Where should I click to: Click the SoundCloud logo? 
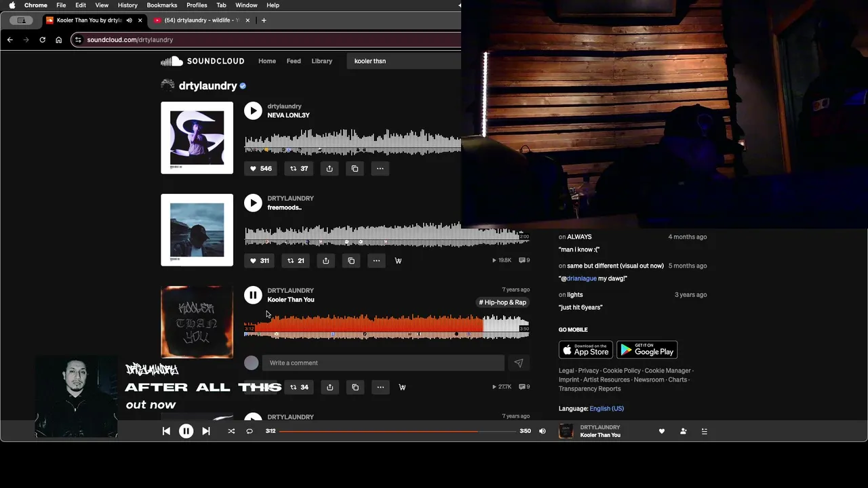click(203, 61)
